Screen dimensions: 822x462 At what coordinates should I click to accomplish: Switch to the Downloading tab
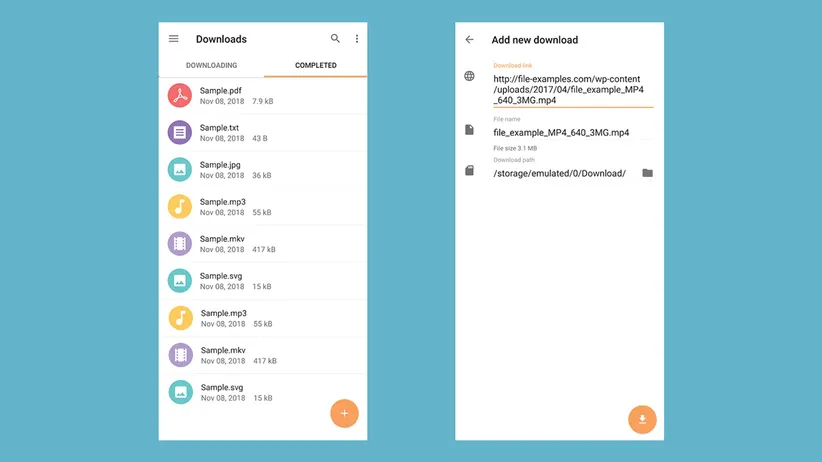(x=211, y=66)
